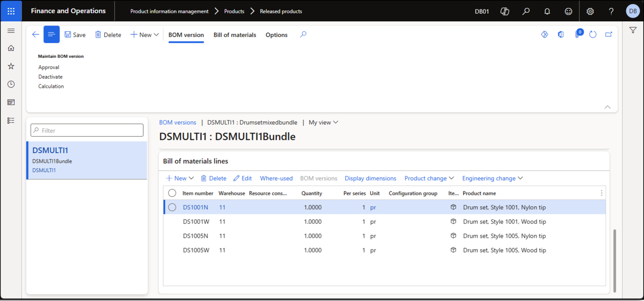This screenshot has height=301, width=644.
Task: Open the search icon in the header
Action: pyautogui.click(x=526, y=11)
